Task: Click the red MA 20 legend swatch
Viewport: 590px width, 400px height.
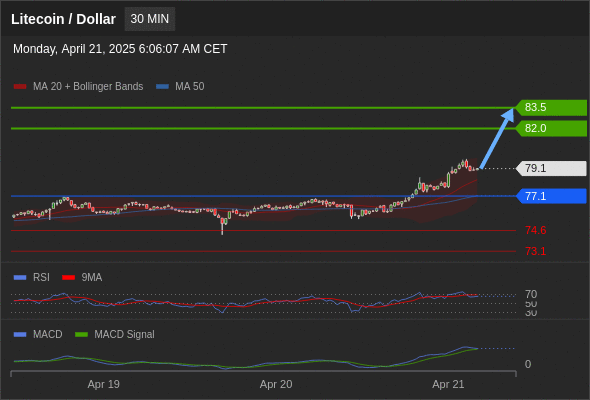Action: tap(20, 87)
